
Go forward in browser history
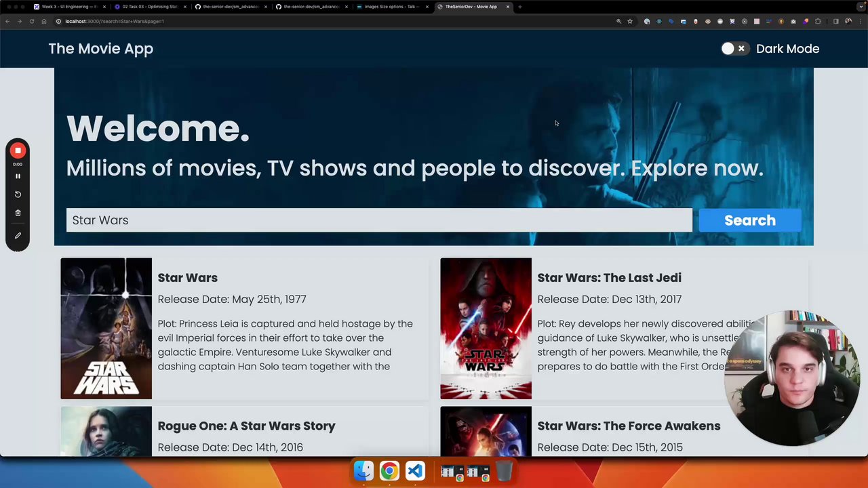20,21
